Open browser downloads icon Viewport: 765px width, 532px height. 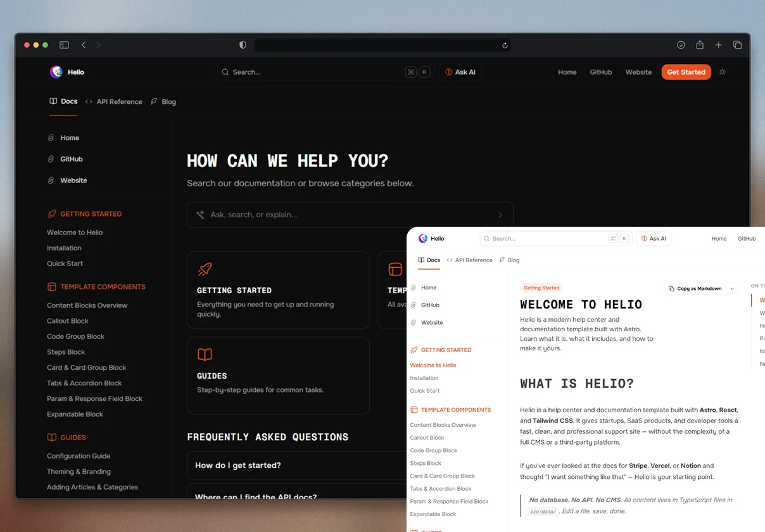(x=681, y=45)
